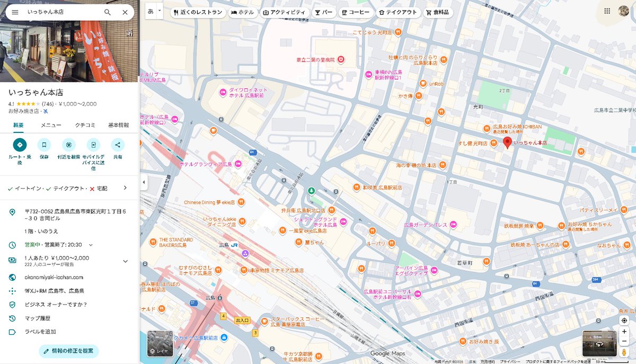Open the okonomiyaki-icchan.com website link
Image resolution: width=636 pixels, height=364 pixels.
point(54,277)
